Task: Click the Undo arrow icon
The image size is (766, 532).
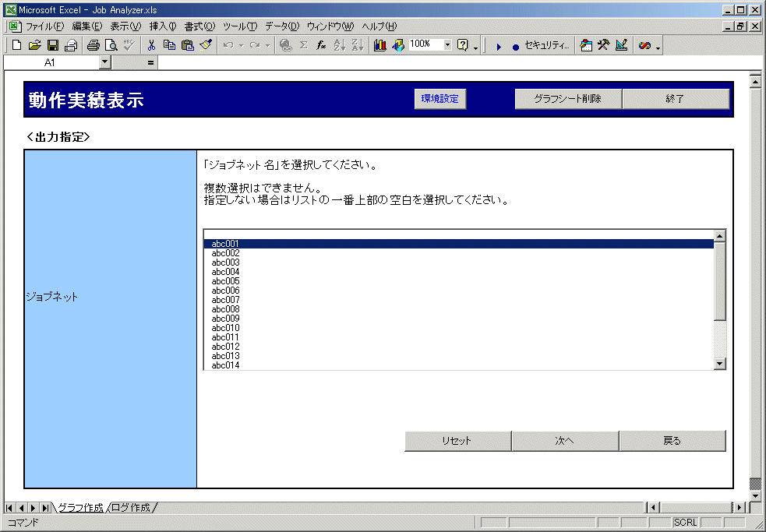Action: pyautogui.click(x=228, y=45)
